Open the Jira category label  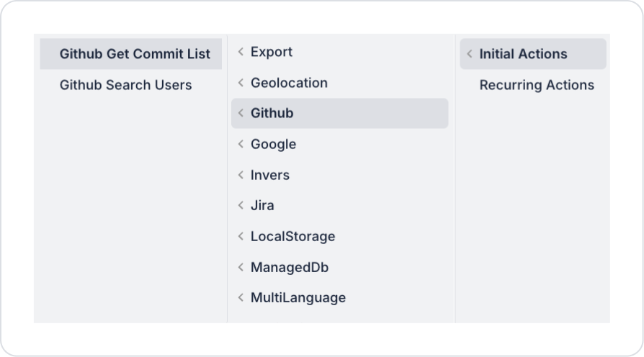click(262, 206)
